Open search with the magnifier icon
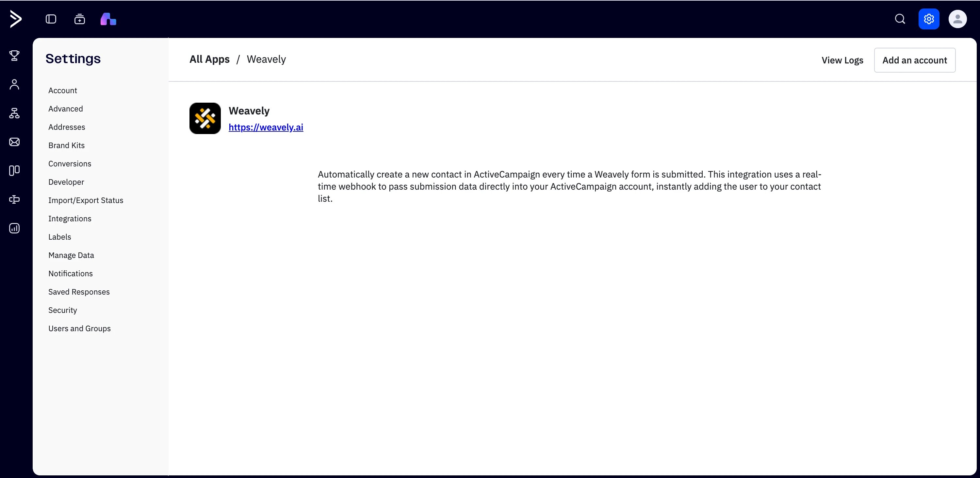The width and height of the screenshot is (980, 478). (900, 19)
